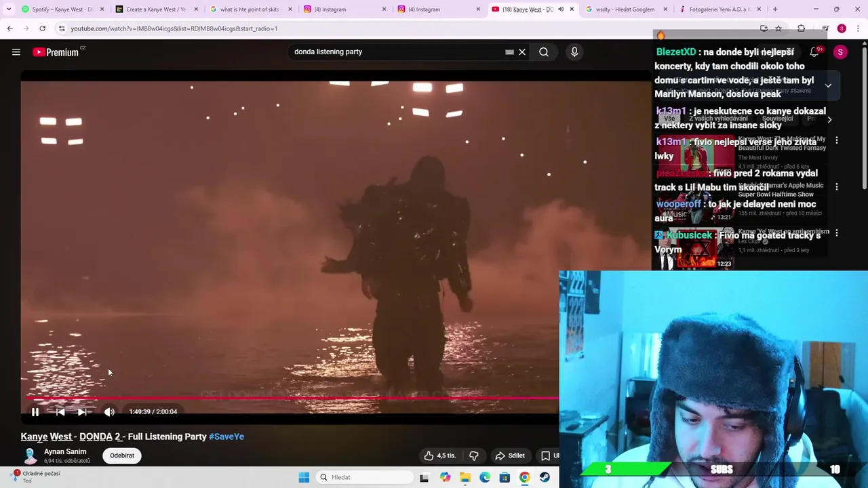868x488 pixels.
Task: Open options for 'Kanye Ye West on antisemitism' video
Action: [837, 232]
